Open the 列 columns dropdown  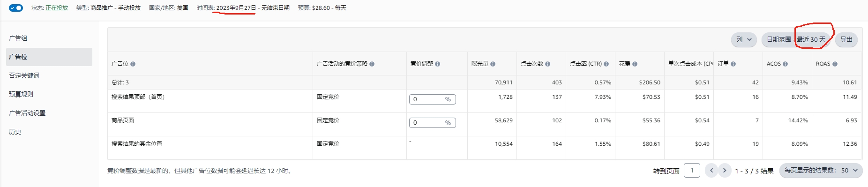[744, 40]
